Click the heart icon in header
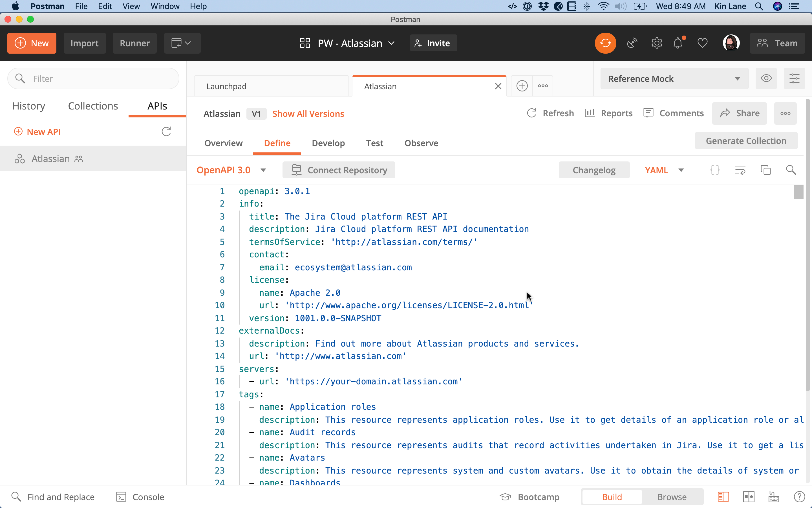 (x=702, y=43)
